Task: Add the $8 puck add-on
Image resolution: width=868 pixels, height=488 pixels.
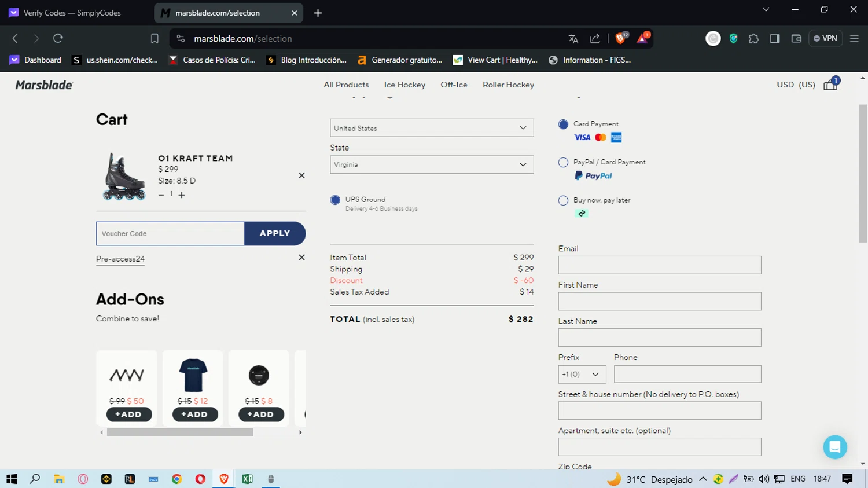Action: (x=261, y=414)
